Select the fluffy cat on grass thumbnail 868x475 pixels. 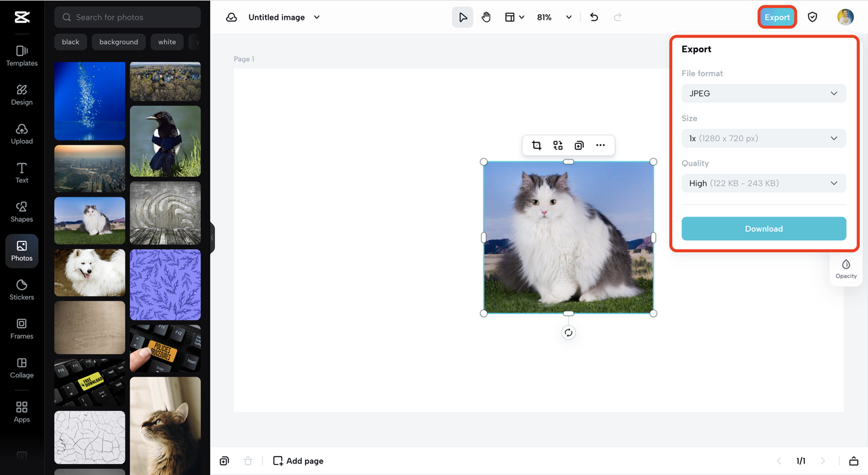(x=90, y=221)
